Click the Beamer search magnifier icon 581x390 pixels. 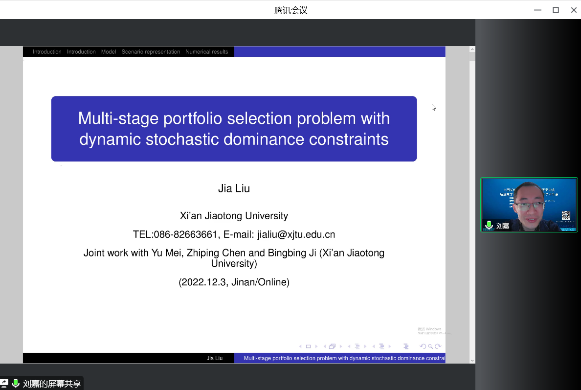[431, 347]
